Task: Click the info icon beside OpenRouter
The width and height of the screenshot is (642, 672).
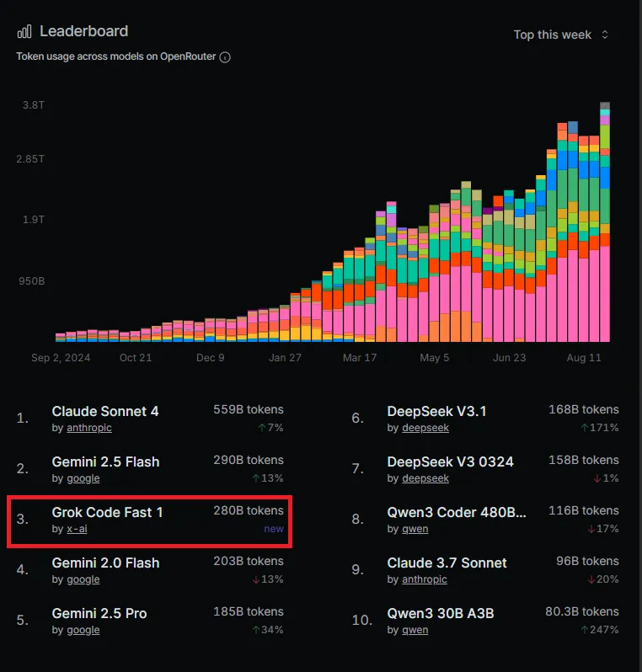Action: (x=225, y=57)
